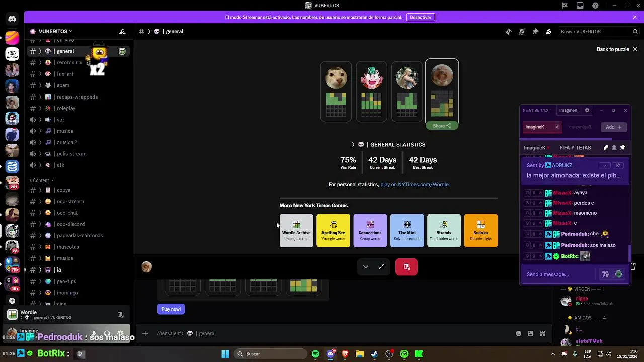Open the Discord inbox icon
This screenshot has height=362, width=644.
coord(580,6)
